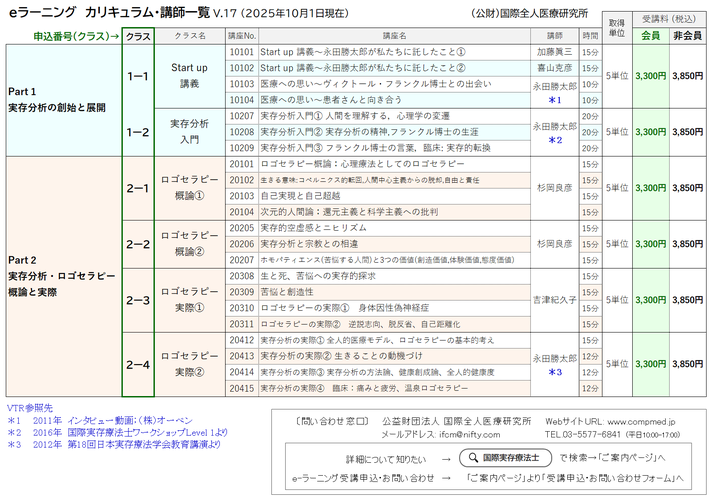The height and width of the screenshot is (501, 711).
Task: Click the magnifier icon in the 国際実存療法士 search box
Action: (x=473, y=457)
